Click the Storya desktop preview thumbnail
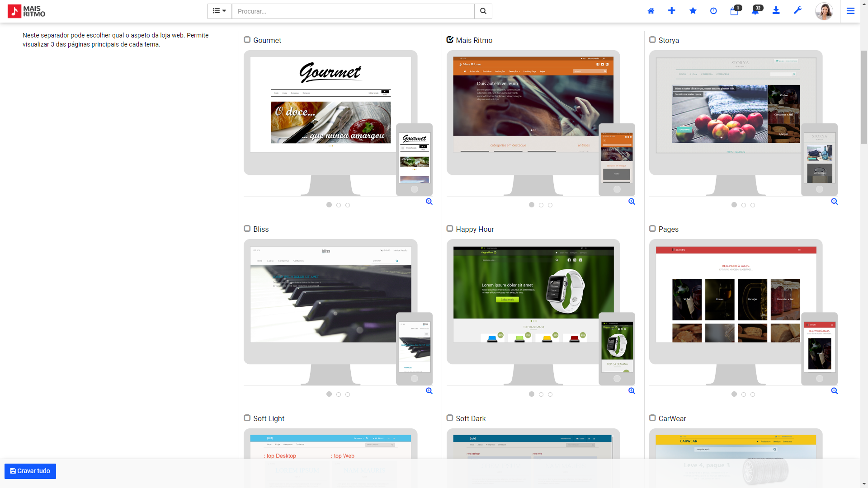 [x=736, y=104]
